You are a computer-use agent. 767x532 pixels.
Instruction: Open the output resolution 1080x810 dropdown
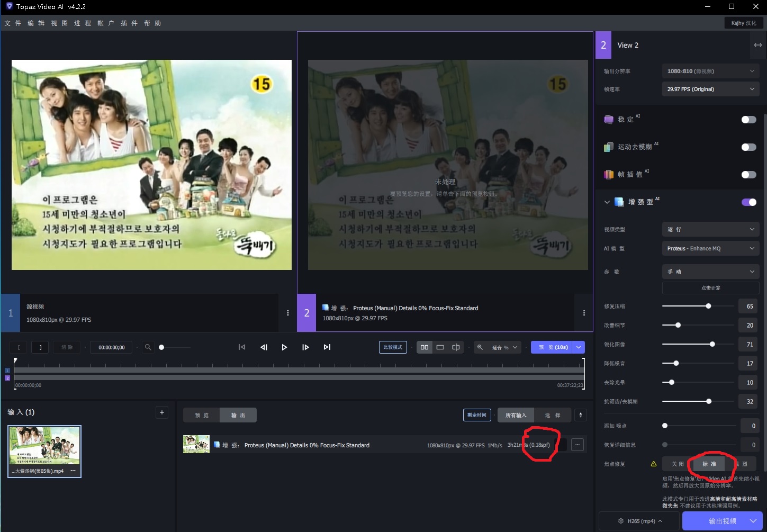point(710,71)
